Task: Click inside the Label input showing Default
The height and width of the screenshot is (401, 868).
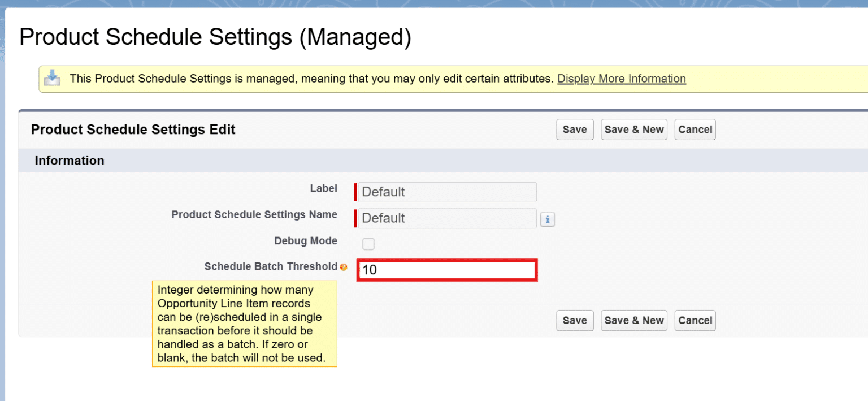Action: tap(445, 192)
